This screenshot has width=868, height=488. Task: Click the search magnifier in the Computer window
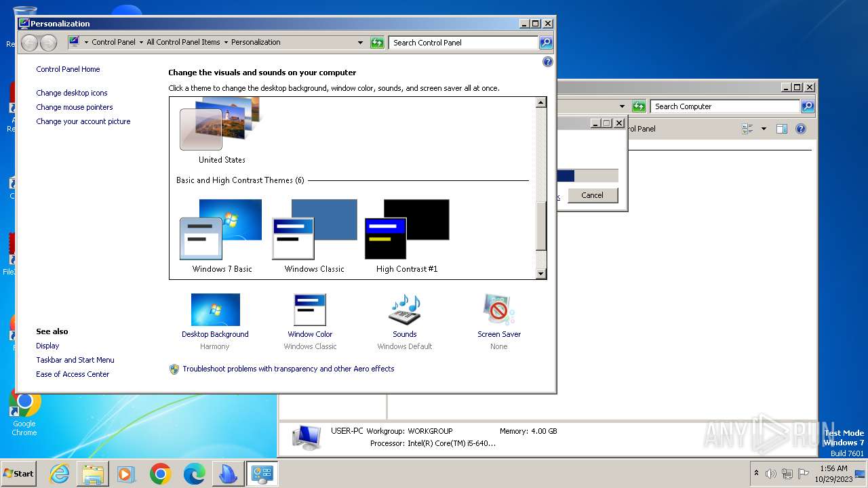807,106
